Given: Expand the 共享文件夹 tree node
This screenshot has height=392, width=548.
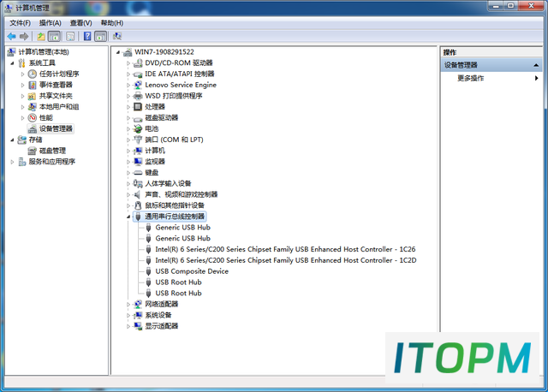Looking at the screenshot, I should click(x=22, y=96).
